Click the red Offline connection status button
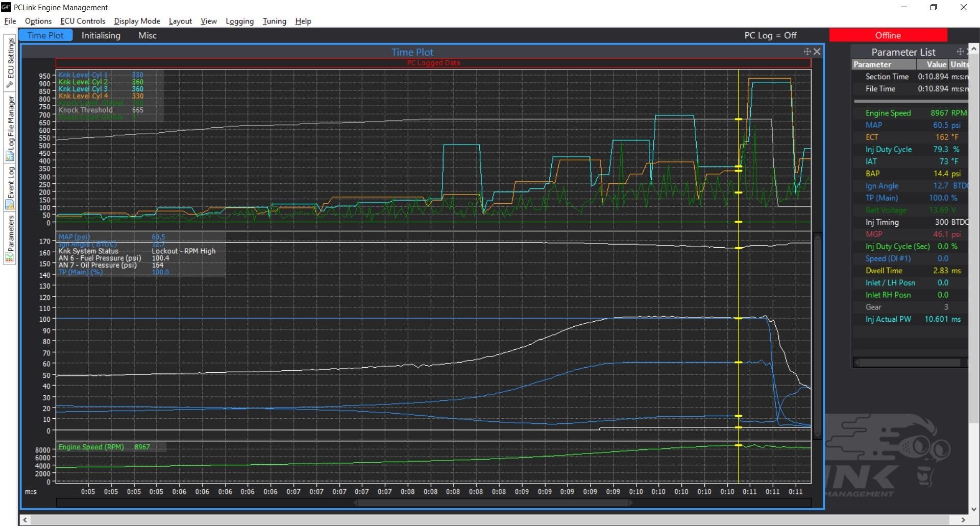Viewport: 980px width, 526px height. click(x=888, y=35)
